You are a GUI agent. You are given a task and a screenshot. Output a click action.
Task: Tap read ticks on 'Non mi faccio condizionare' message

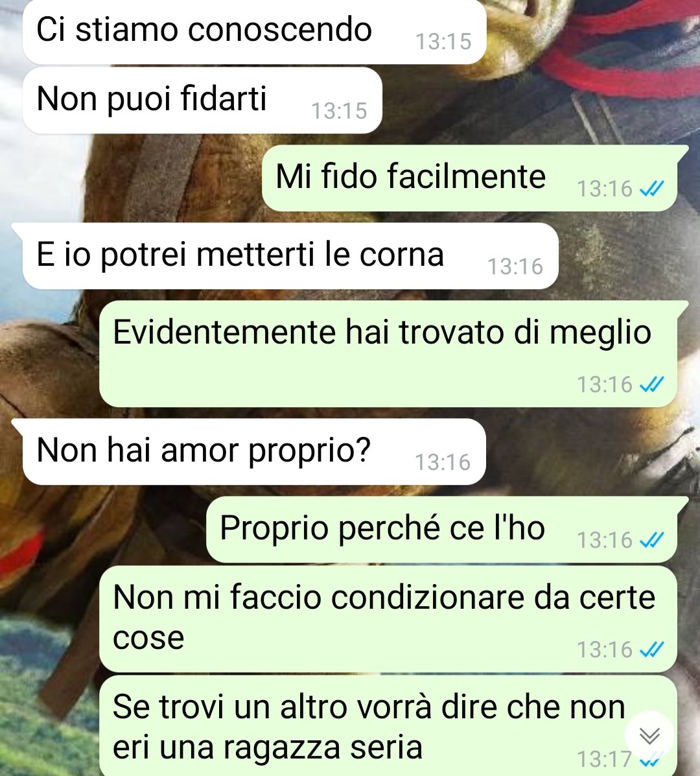651,650
